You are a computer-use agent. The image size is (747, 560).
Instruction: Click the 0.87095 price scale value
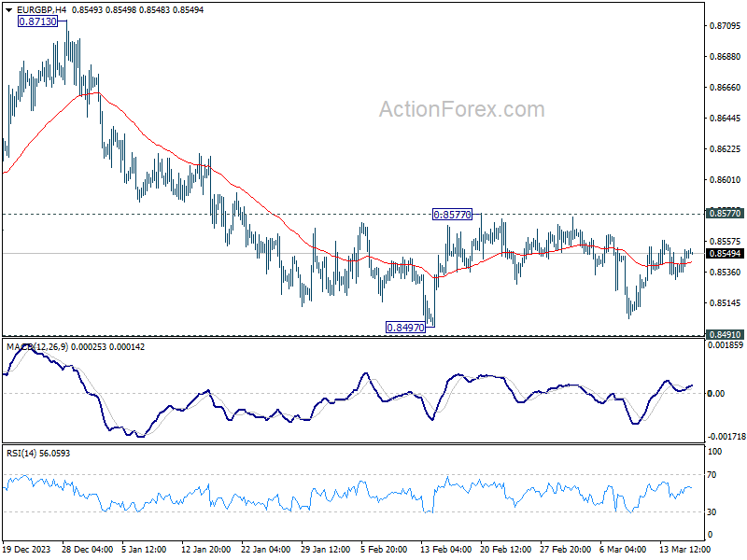tap(726, 26)
